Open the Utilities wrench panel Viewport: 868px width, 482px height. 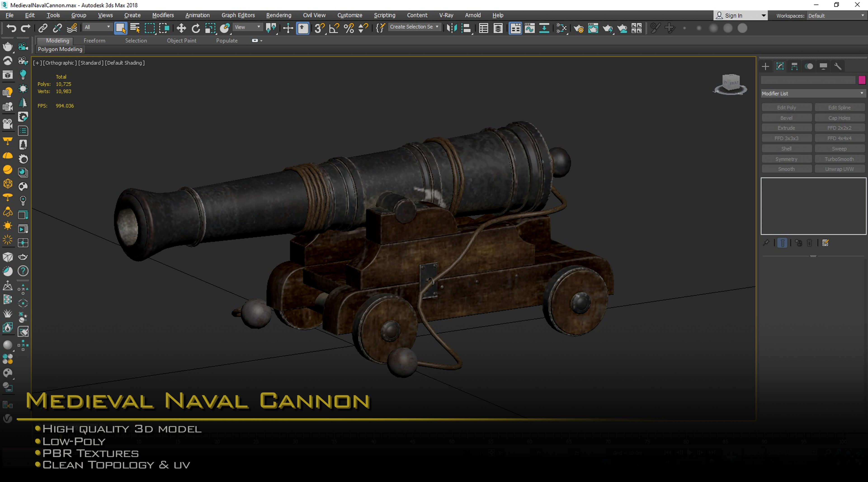click(x=838, y=66)
